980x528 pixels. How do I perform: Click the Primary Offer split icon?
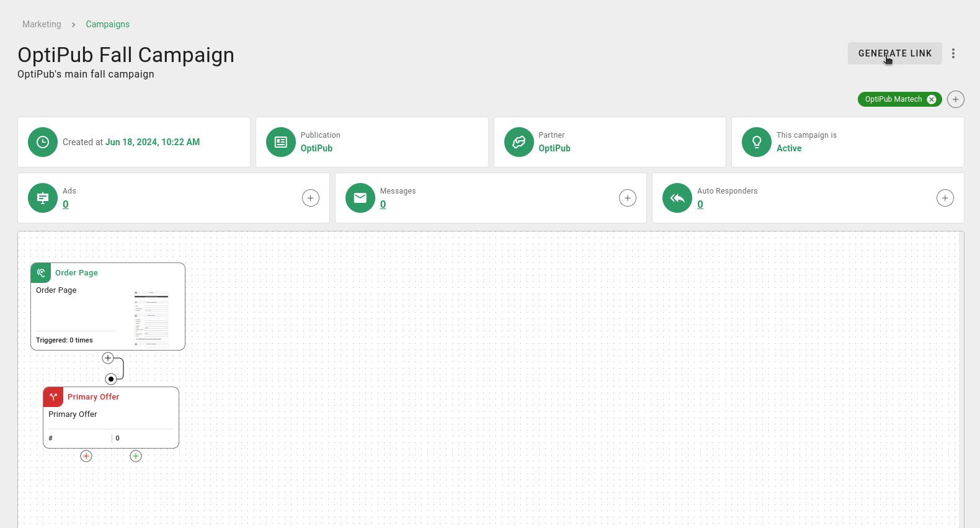53,397
